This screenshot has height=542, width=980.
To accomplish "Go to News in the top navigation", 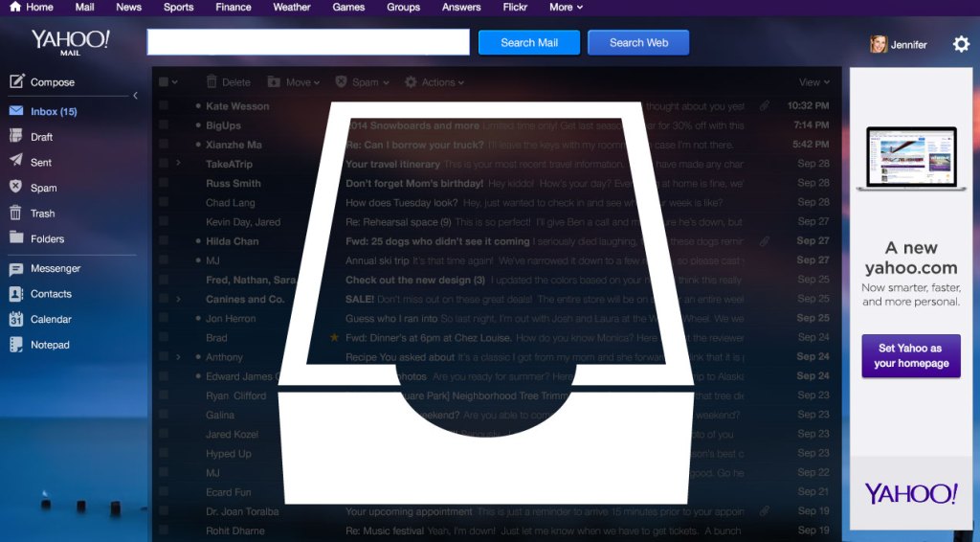I will pos(129,7).
